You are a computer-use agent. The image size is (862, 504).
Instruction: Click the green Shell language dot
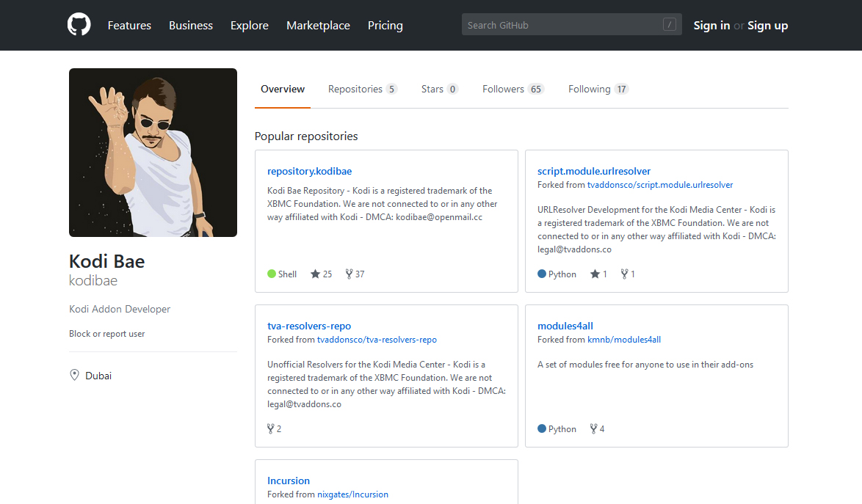coord(272,274)
